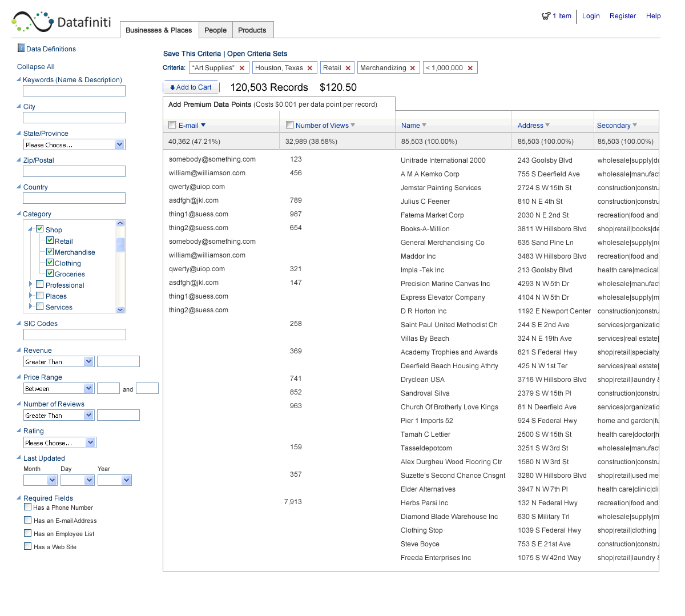
Task: Uncheck the Retail category checkbox
Action: click(50, 240)
